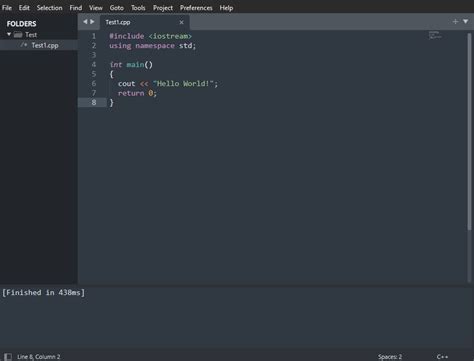Image resolution: width=474 pixels, height=361 pixels.
Task: Collapse the Test folder arrow
Action: 9,34
